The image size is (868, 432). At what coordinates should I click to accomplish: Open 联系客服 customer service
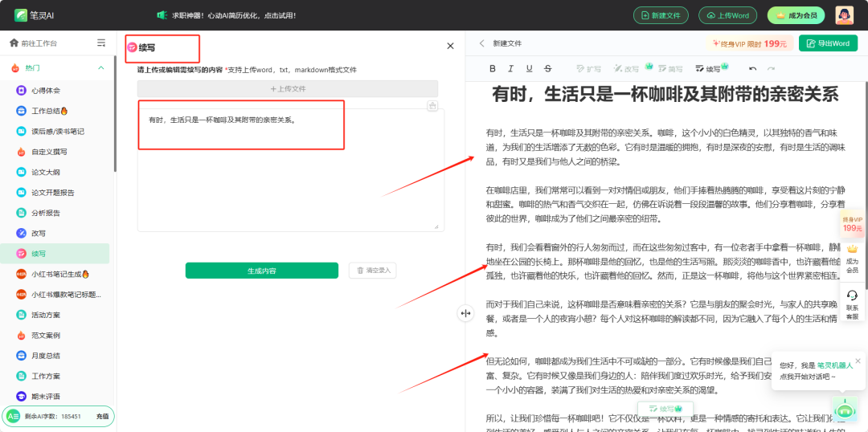pos(853,304)
